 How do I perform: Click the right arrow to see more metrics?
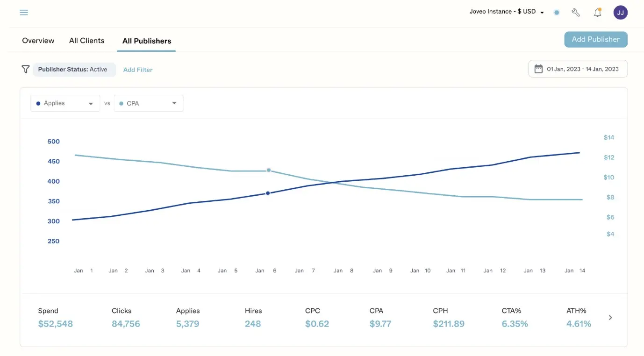(x=610, y=317)
